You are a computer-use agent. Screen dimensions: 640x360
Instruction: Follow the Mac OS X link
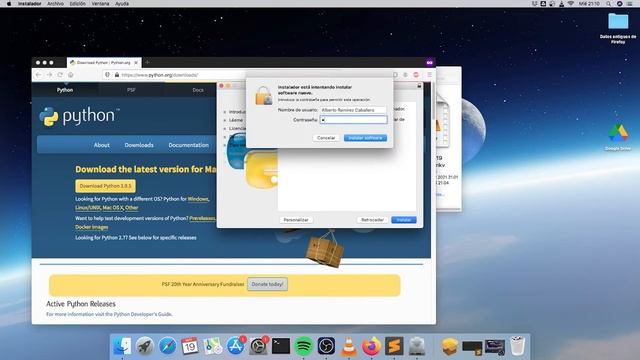coord(113,208)
